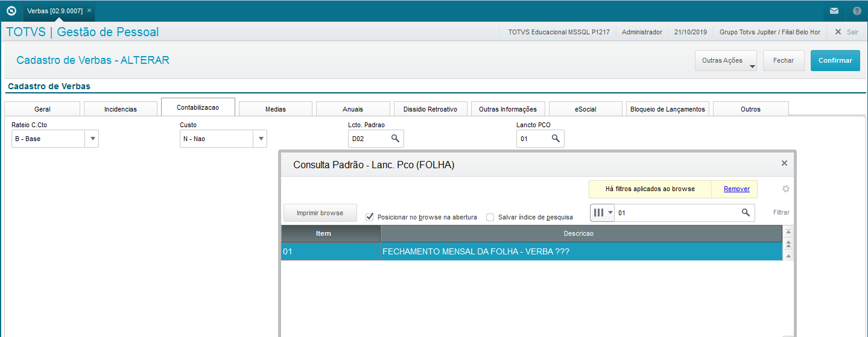868x337 pixels.
Task: Click the Sair label
Action: (852, 32)
